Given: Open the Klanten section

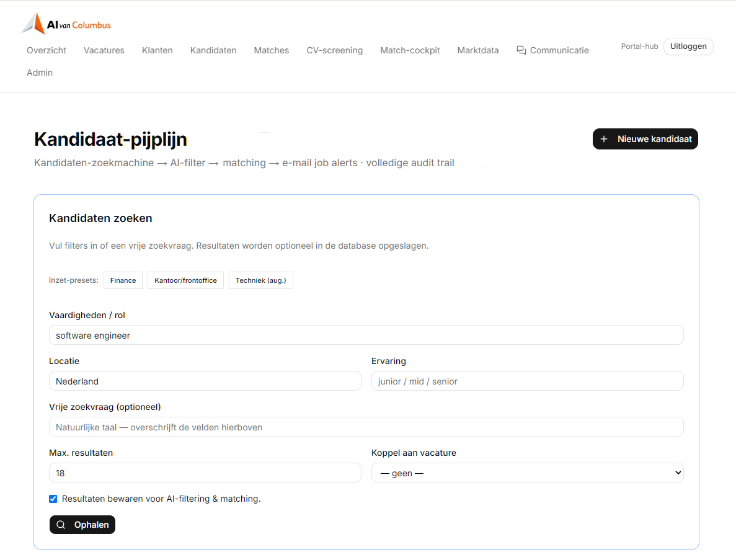Looking at the screenshot, I should point(157,50).
